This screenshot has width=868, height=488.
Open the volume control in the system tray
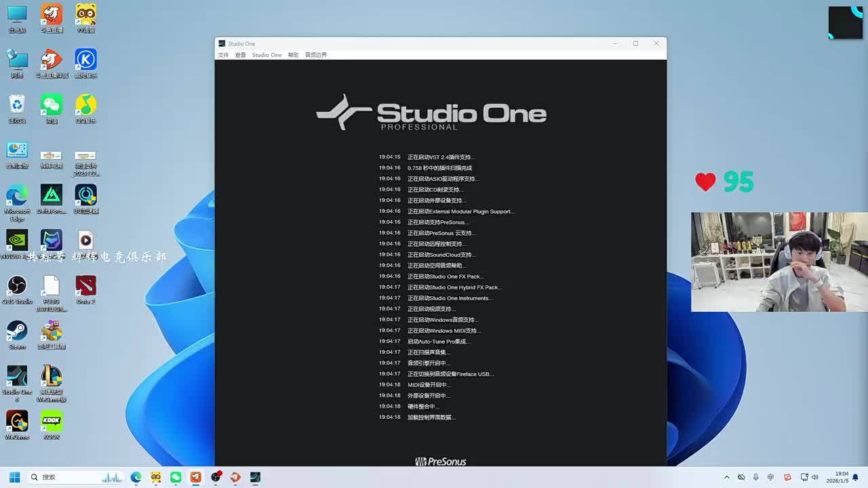815,477
